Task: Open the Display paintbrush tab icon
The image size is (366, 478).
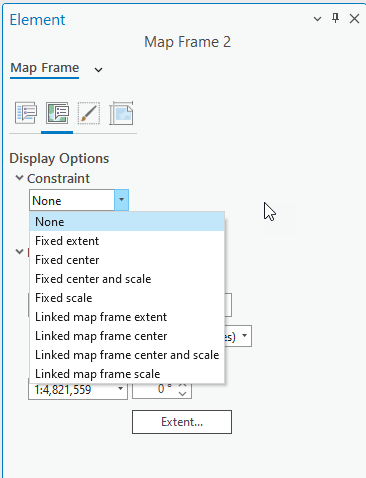Action: pos(89,113)
